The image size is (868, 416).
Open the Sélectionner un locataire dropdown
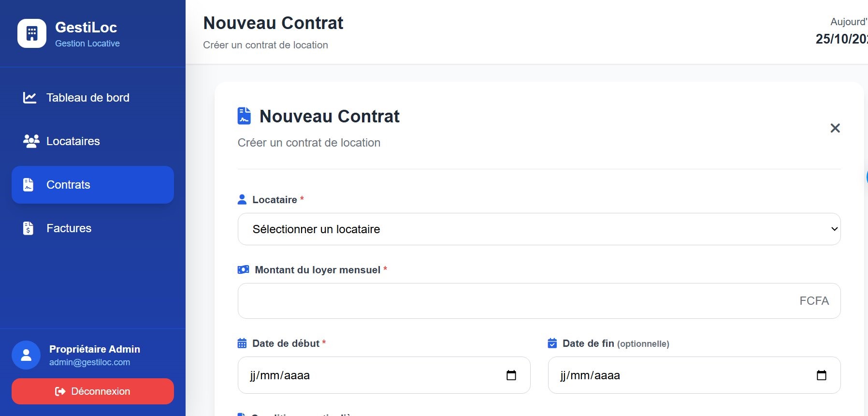538,229
